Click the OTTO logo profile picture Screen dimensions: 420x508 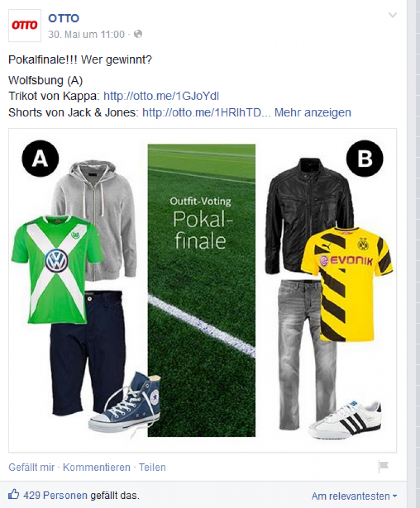coord(25,26)
